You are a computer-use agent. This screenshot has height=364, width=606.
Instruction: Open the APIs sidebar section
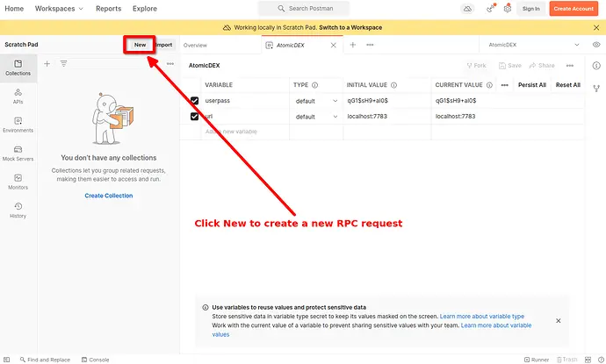[x=18, y=96]
